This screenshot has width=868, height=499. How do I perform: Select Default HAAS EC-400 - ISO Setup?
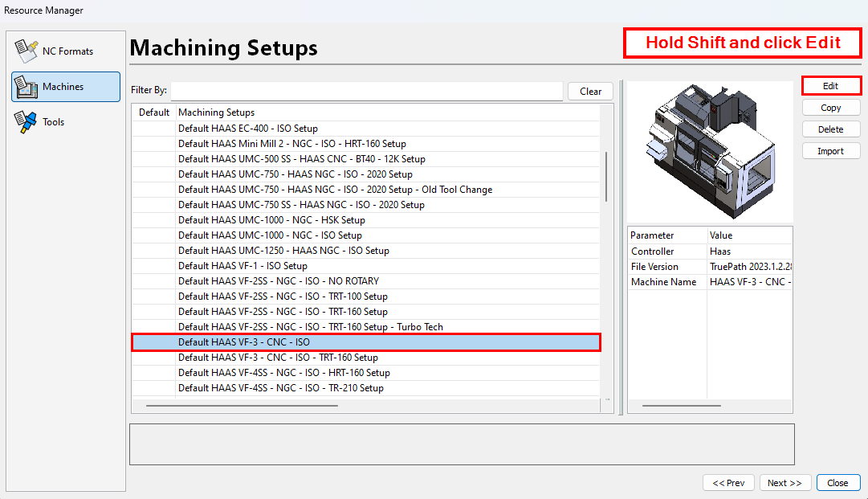click(366, 129)
